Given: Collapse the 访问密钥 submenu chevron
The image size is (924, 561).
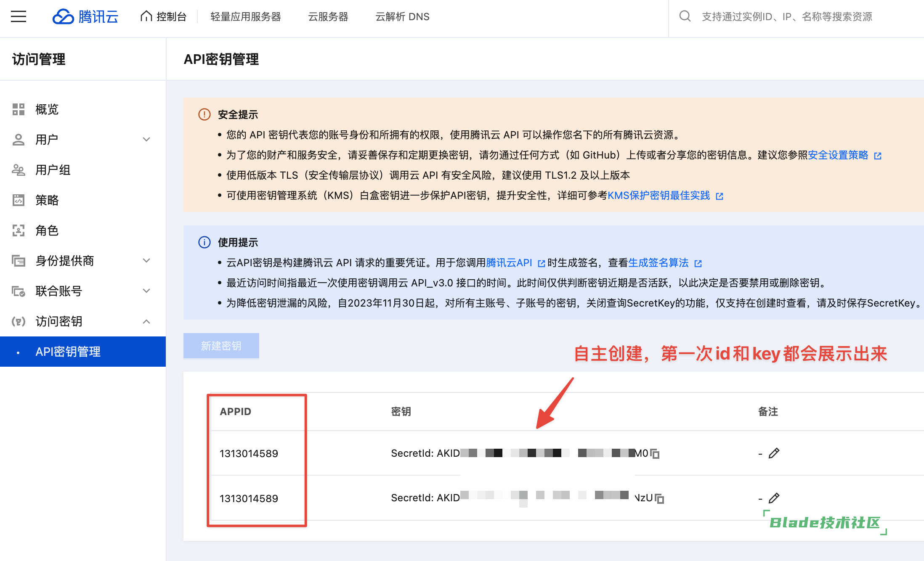Looking at the screenshot, I should (146, 321).
